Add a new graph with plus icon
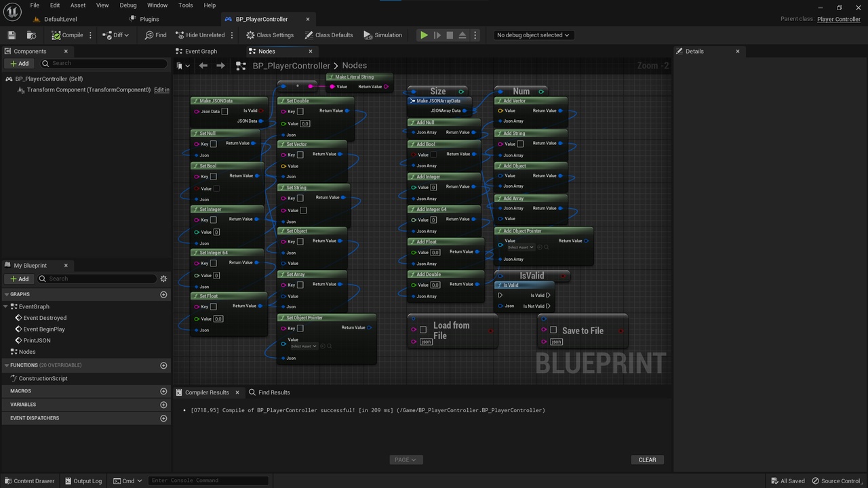This screenshot has height=488, width=868. (163, 295)
